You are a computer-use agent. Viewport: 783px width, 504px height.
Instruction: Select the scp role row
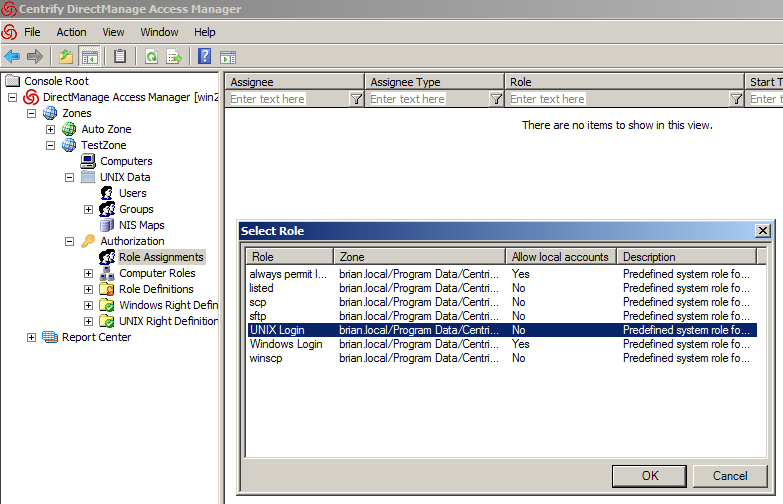[502, 302]
